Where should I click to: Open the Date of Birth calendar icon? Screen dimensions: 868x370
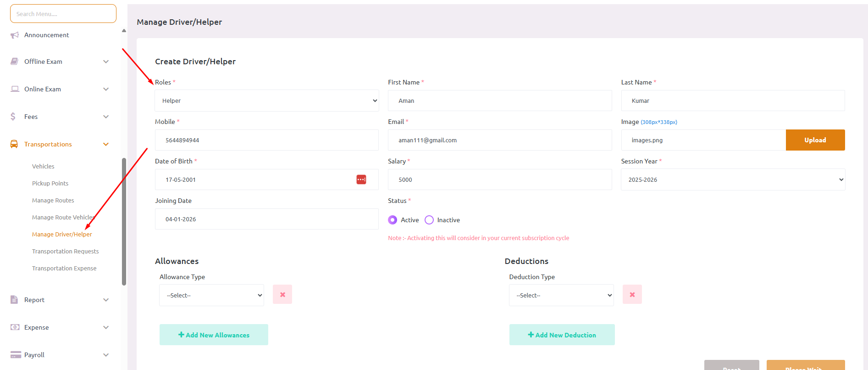point(361,179)
